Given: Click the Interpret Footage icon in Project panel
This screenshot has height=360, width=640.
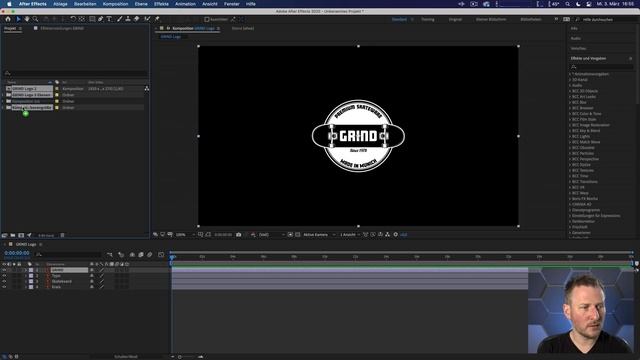Looking at the screenshot, I should [4, 236].
